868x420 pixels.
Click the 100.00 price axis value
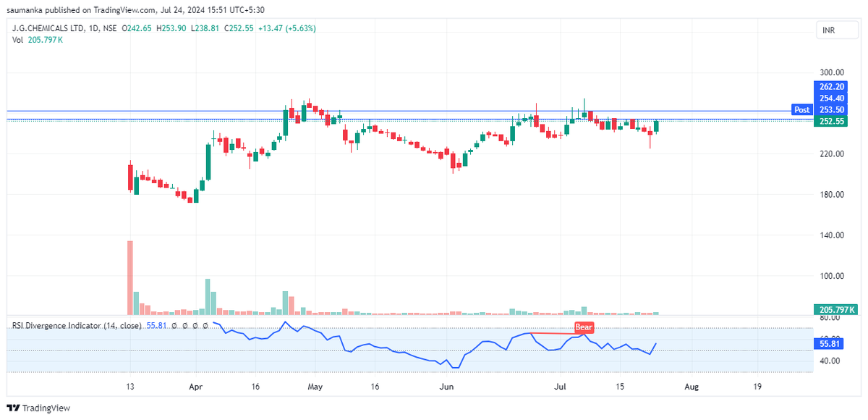(x=833, y=275)
